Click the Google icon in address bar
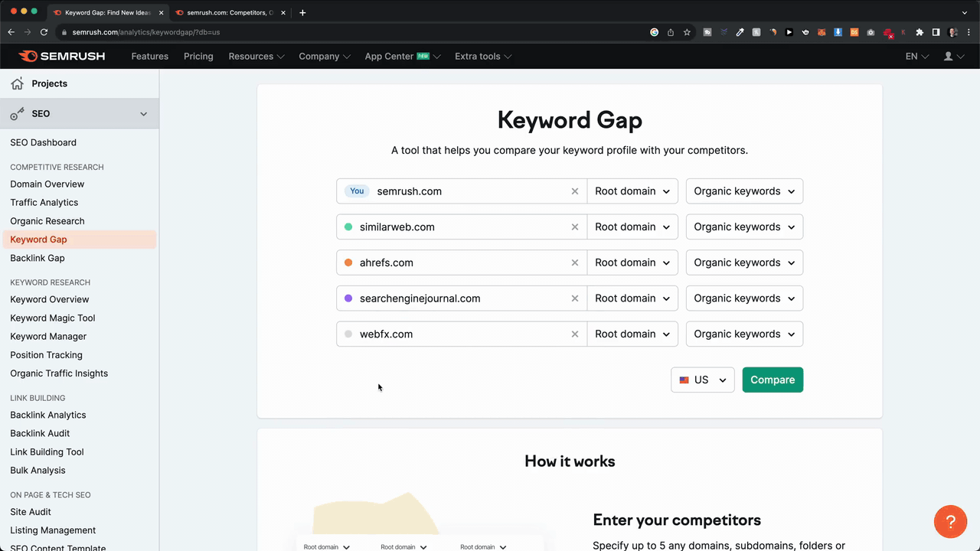Screen dimensions: 980x551 point(654,32)
